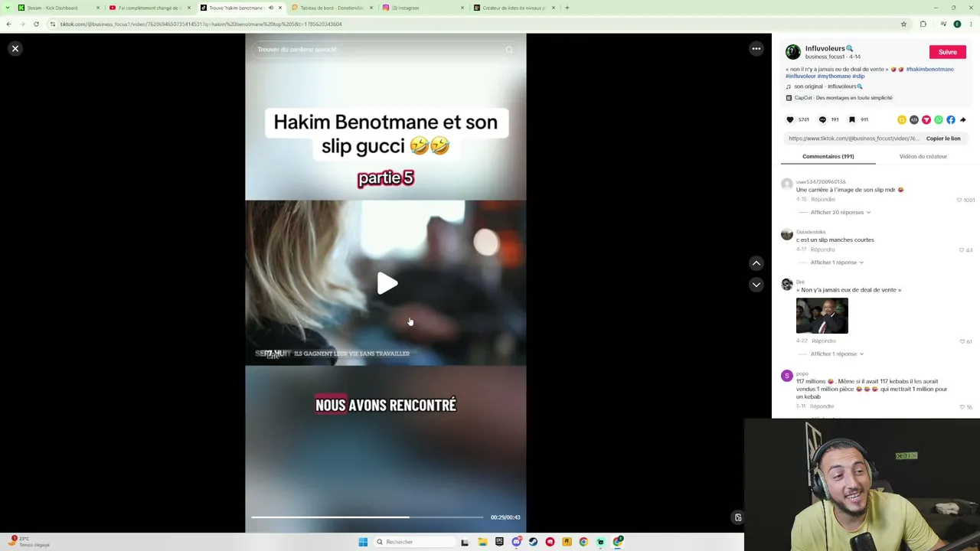
Task: Open the Windows Start menu
Action: click(x=363, y=542)
